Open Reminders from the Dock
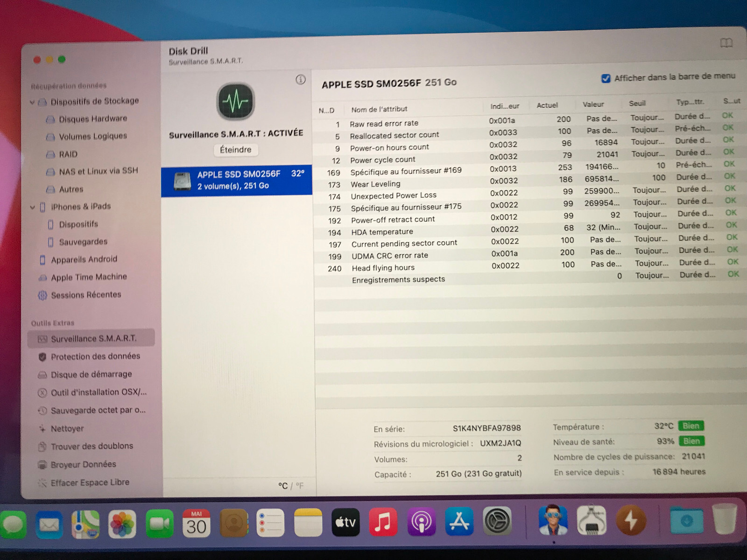The height and width of the screenshot is (560, 747). pyautogui.click(x=270, y=523)
